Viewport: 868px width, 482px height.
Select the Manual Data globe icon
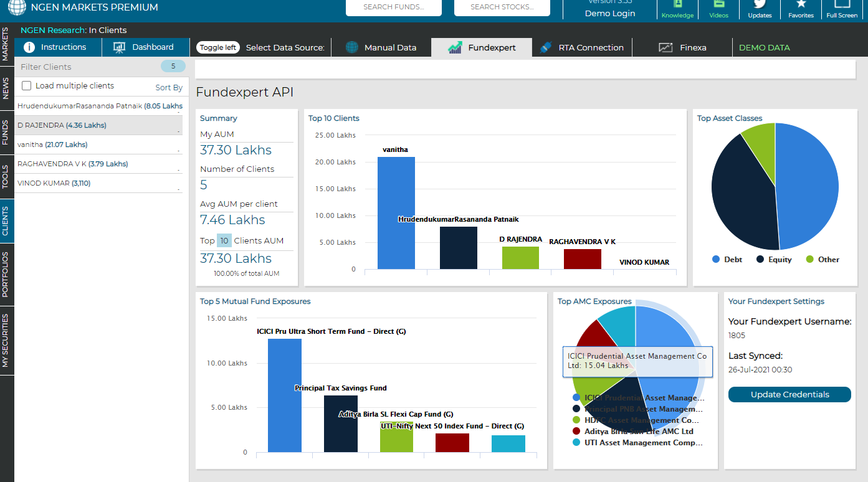(x=352, y=47)
